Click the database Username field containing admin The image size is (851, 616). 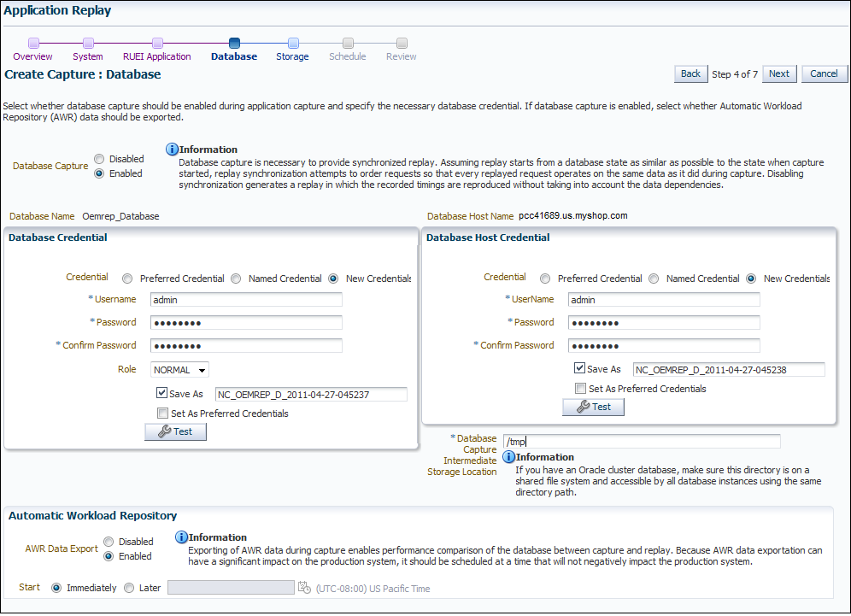246,300
